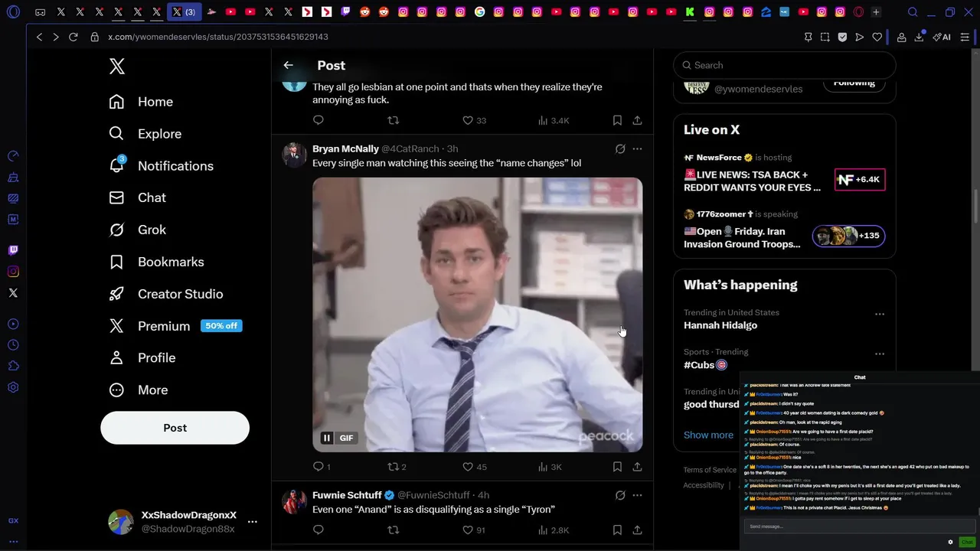Switch to the Google tab
The height and width of the screenshot is (551, 980).
479,12
